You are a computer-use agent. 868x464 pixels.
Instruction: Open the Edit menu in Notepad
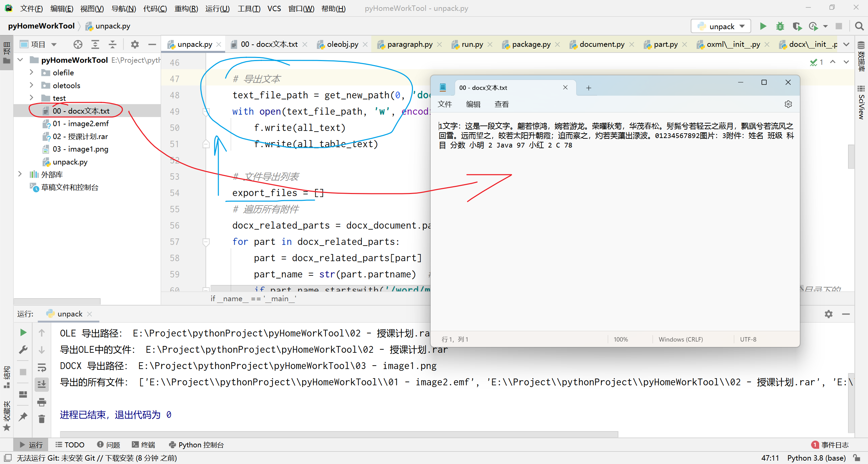473,104
